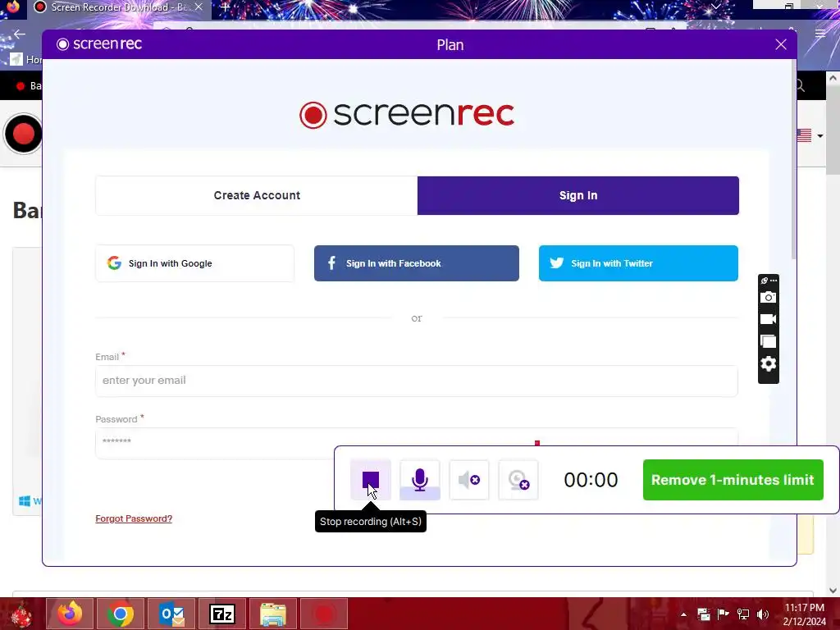Open the tab list dropdown in Firefox
This screenshot has height=630, width=840.
pyautogui.click(x=715, y=6)
